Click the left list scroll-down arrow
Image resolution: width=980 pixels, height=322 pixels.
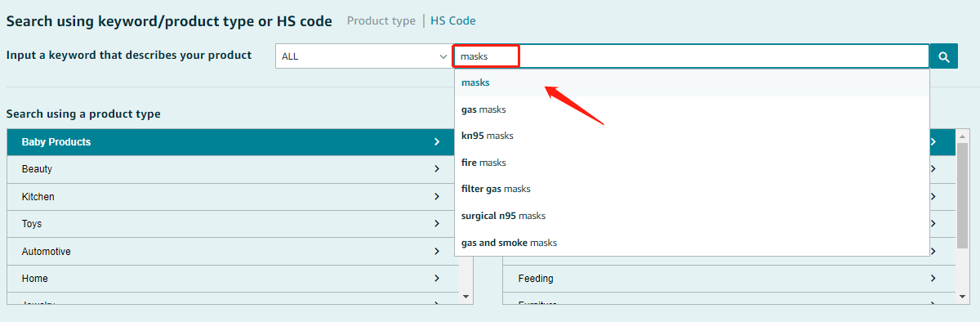466,296
